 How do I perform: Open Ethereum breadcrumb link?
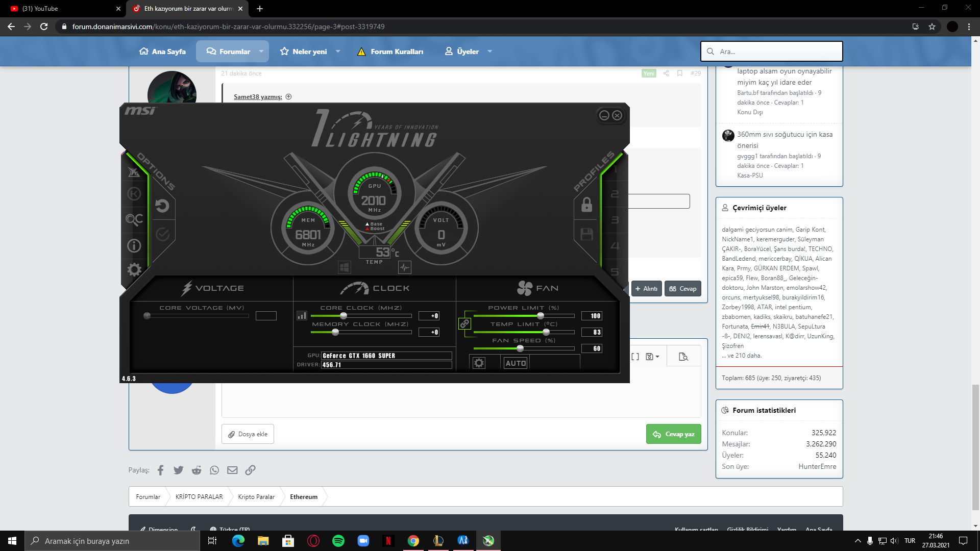pyautogui.click(x=304, y=497)
